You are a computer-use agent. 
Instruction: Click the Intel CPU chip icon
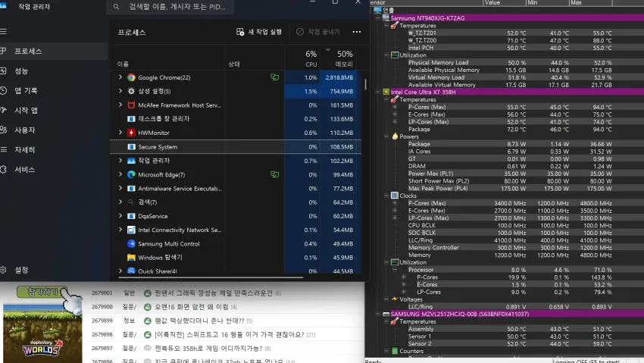click(386, 92)
